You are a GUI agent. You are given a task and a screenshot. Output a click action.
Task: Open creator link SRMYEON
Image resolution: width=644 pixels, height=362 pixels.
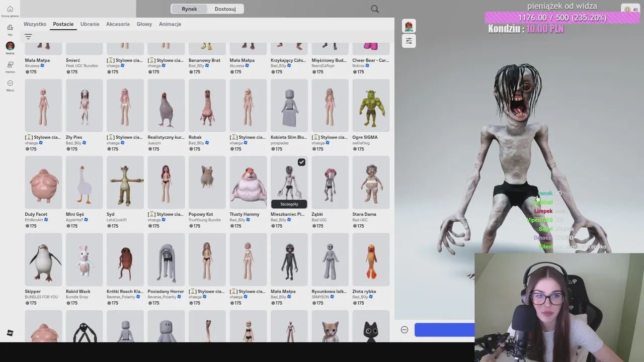[320, 297]
